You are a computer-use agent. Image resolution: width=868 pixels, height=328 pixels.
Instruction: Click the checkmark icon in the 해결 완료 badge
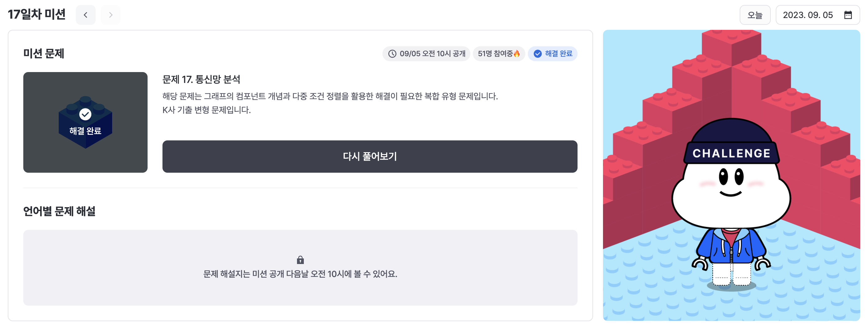pos(538,53)
